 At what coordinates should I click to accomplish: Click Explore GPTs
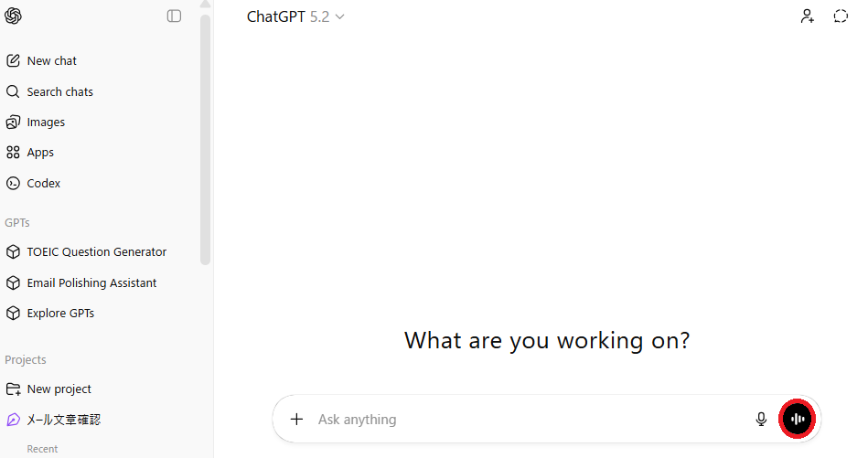[x=60, y=314]
